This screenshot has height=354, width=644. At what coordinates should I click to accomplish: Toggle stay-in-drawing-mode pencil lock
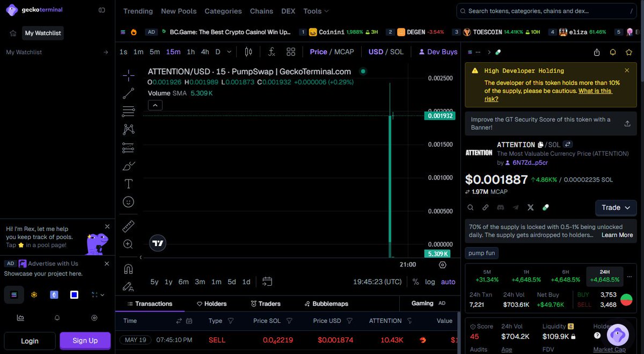click(128, 287)
